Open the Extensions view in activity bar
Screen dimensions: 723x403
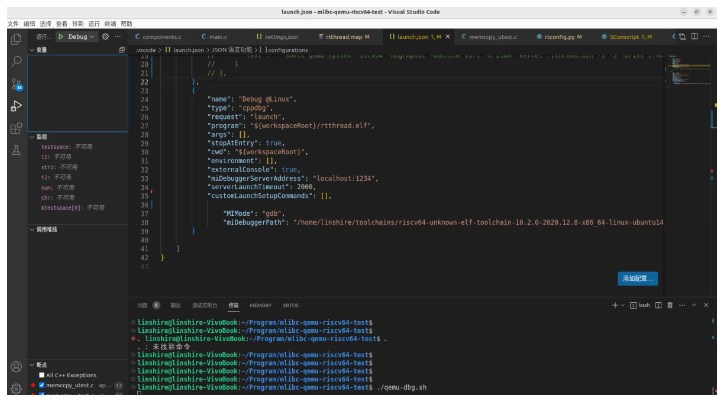(15, 128)
